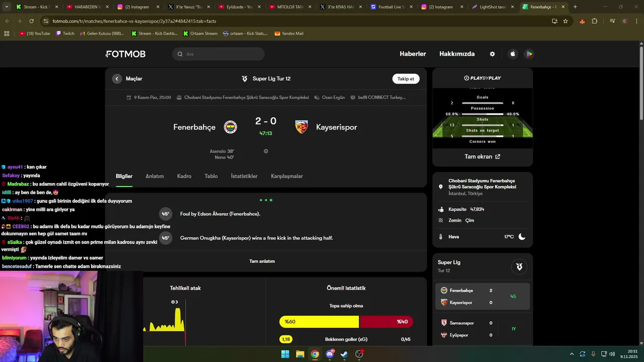The image size is (644, 362).
Task: Click the taskbar clock showing 20:51
Action: [x=629, y=354]
